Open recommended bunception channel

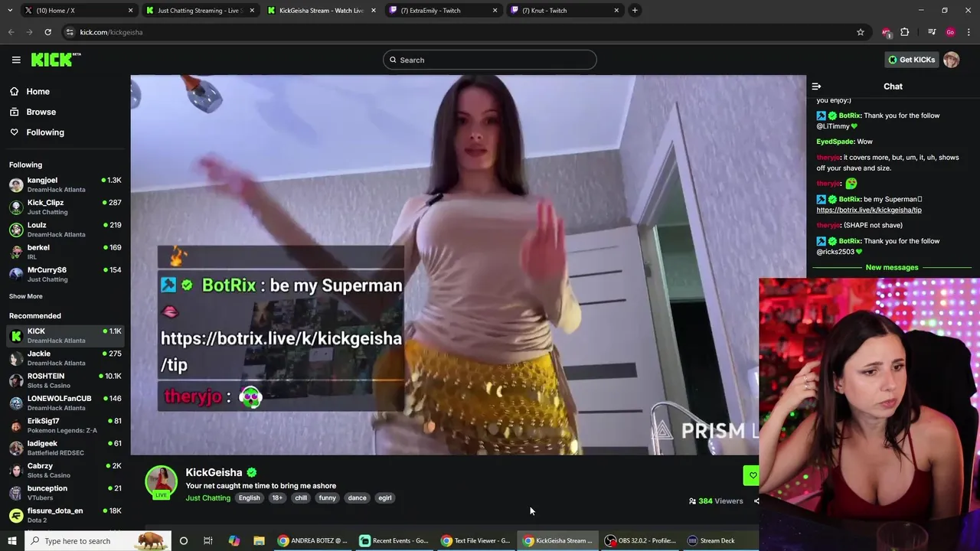pos(65,493)
